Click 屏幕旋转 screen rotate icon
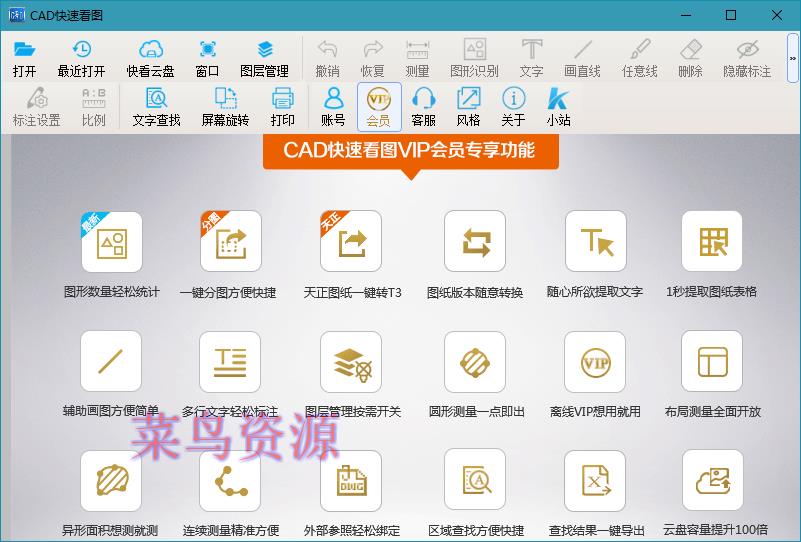The width and height of the screenshot is (801, 542). click(x=225, y=107)
